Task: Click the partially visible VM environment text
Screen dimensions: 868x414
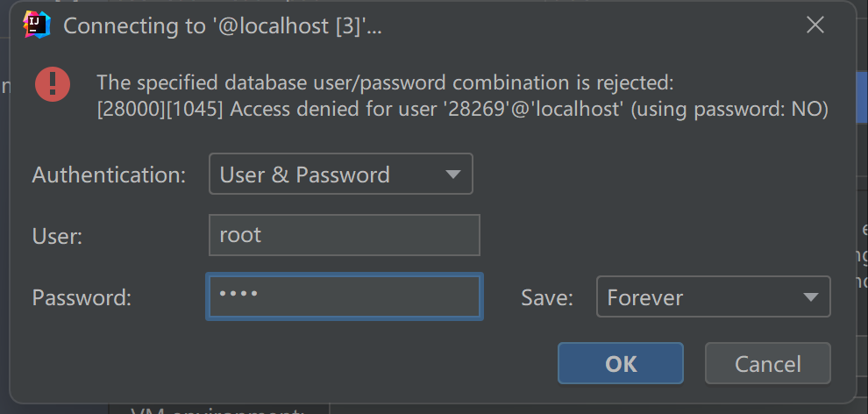Action: click(x=217, y=410)
